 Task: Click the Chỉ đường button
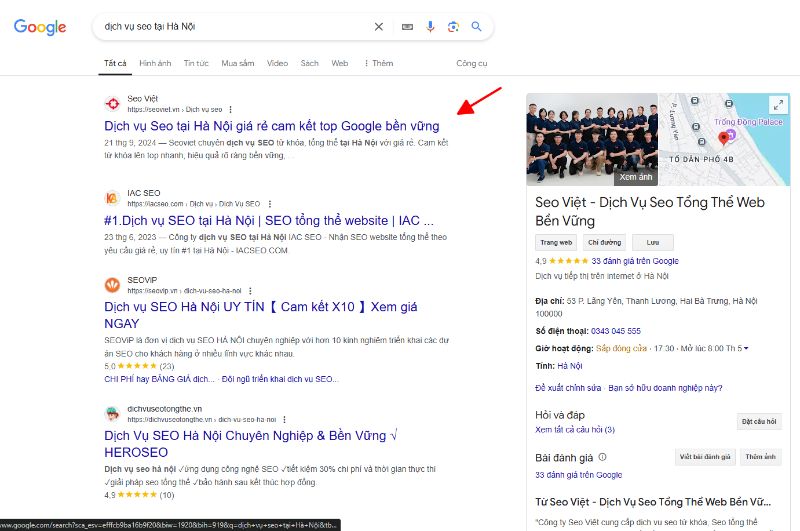pos(605,242)
